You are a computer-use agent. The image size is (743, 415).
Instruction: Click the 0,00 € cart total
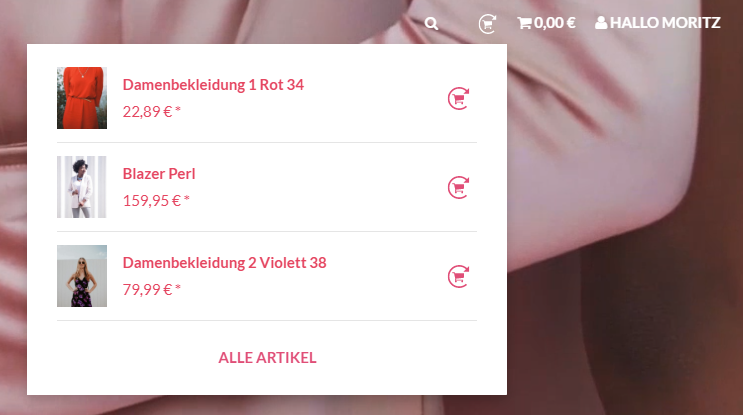555,23
